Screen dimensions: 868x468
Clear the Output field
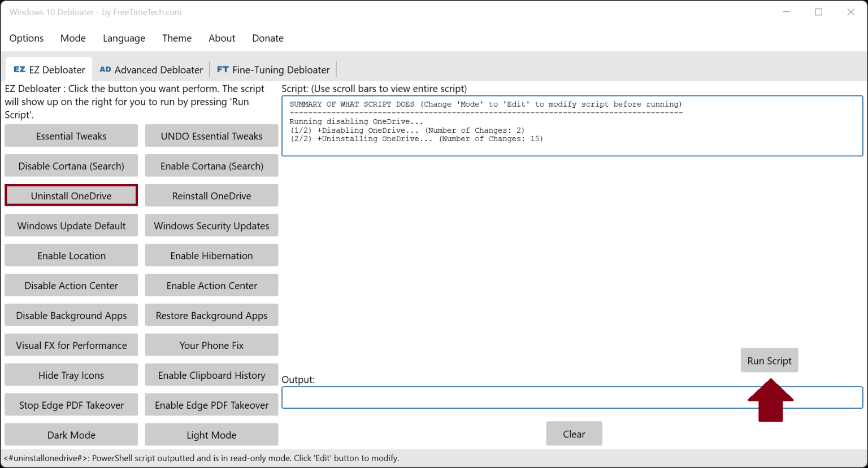[574, 434]
